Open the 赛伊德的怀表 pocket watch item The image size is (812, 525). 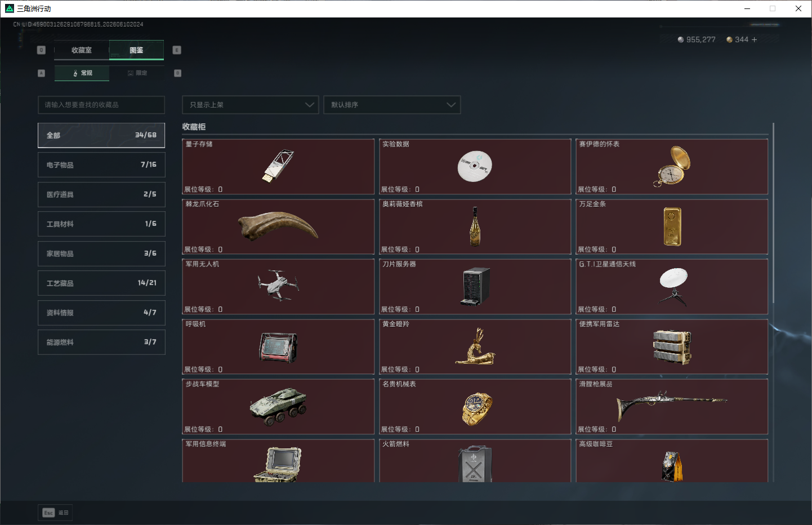[x=672, y=166]
